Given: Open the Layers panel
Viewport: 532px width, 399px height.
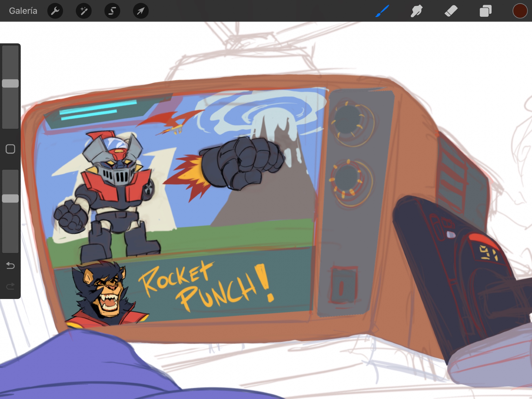Looking at the screenshot, I should tap(485, 11).
